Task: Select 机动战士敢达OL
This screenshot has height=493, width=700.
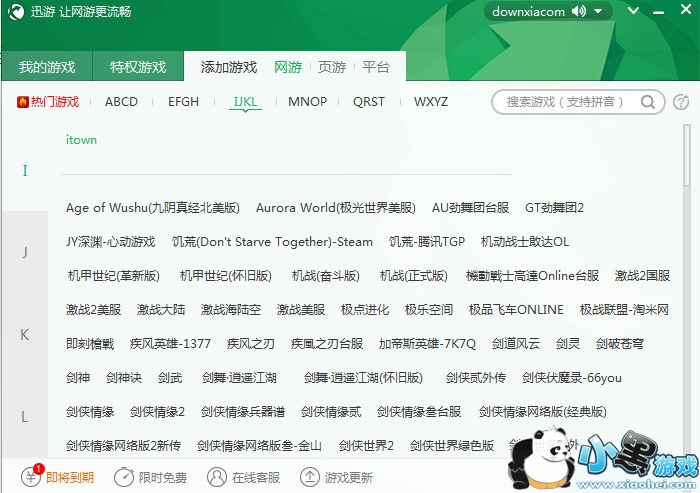Action: [525, 242]
